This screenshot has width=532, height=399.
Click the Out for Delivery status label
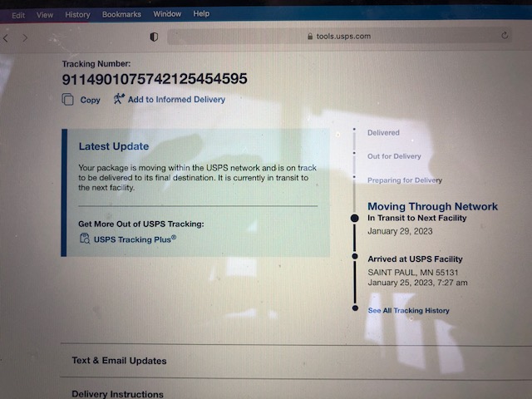tap(394, 156)
